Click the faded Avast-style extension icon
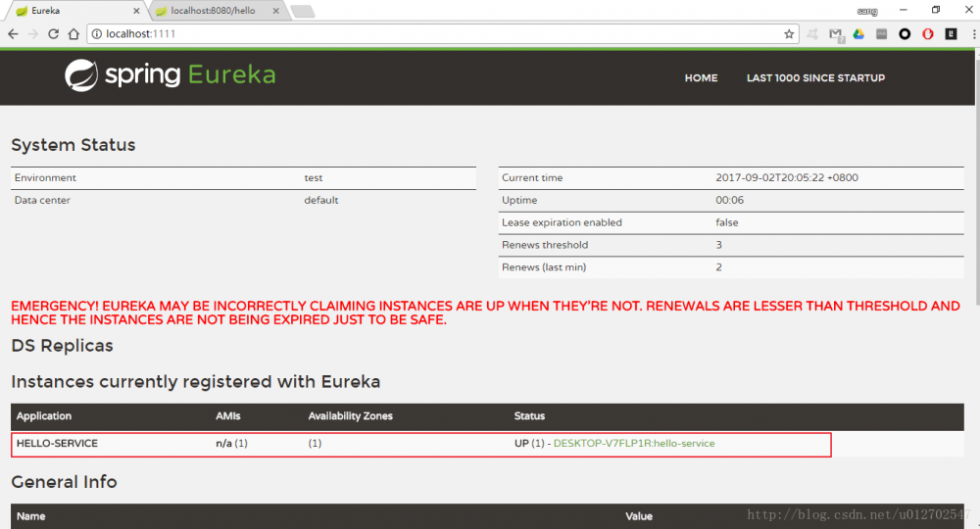This screenshot has width=980, height=529. pos(812,33)
